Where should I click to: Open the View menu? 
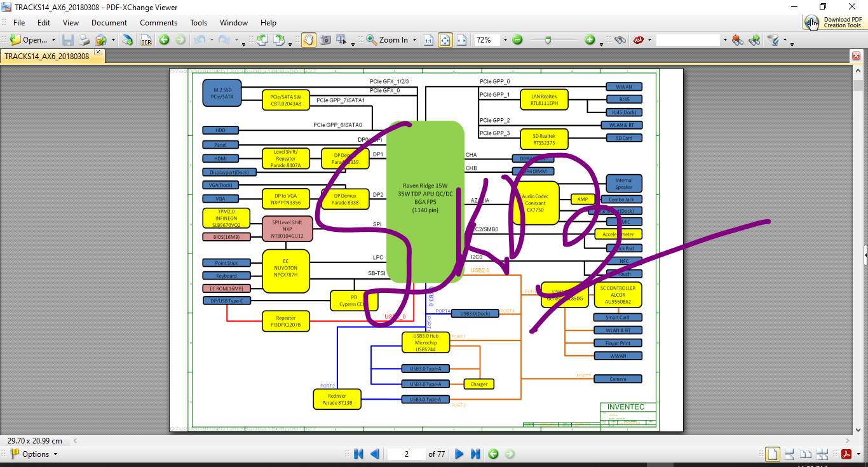pyautogui.click(x=71, y=23)
